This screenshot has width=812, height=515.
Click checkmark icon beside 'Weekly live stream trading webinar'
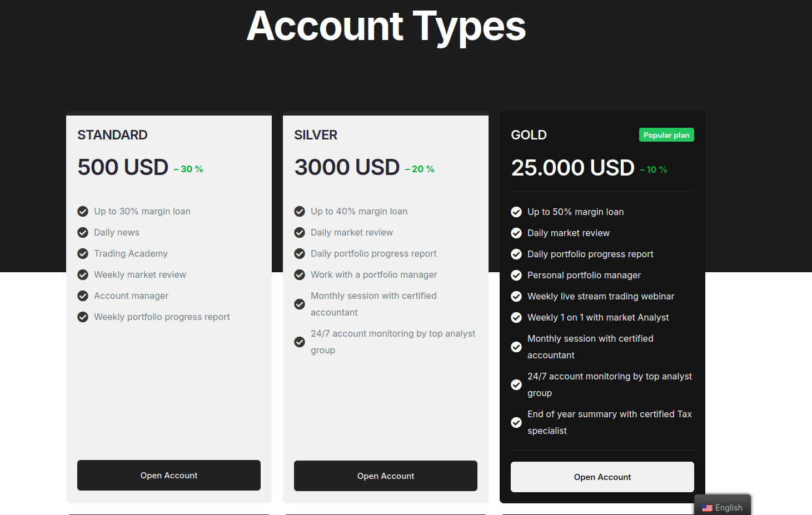coord(516,297)
